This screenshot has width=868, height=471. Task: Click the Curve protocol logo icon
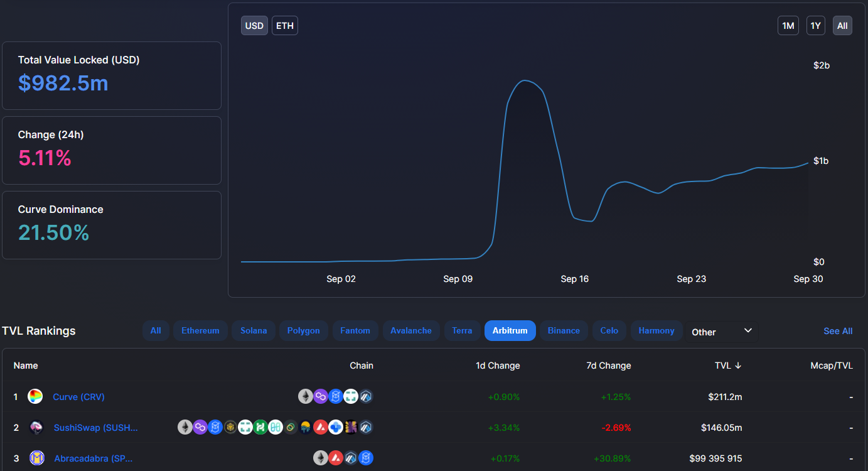click(35, 397)
